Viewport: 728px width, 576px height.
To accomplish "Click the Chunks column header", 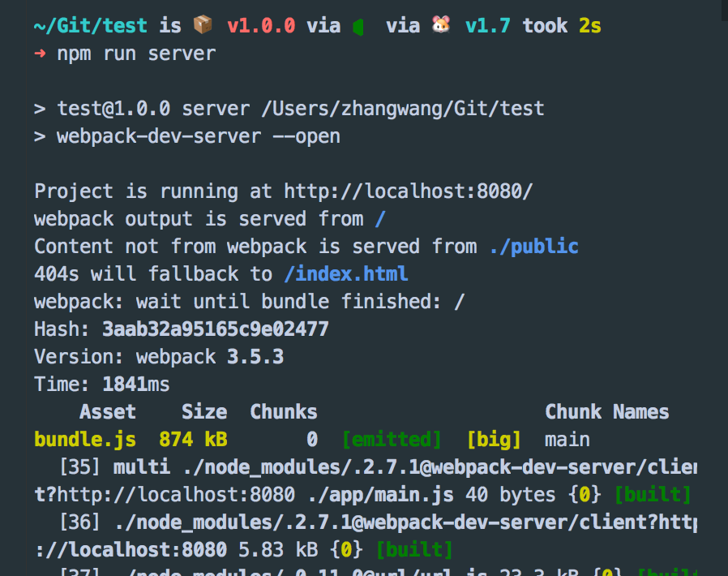I will [x=284, y=412].
